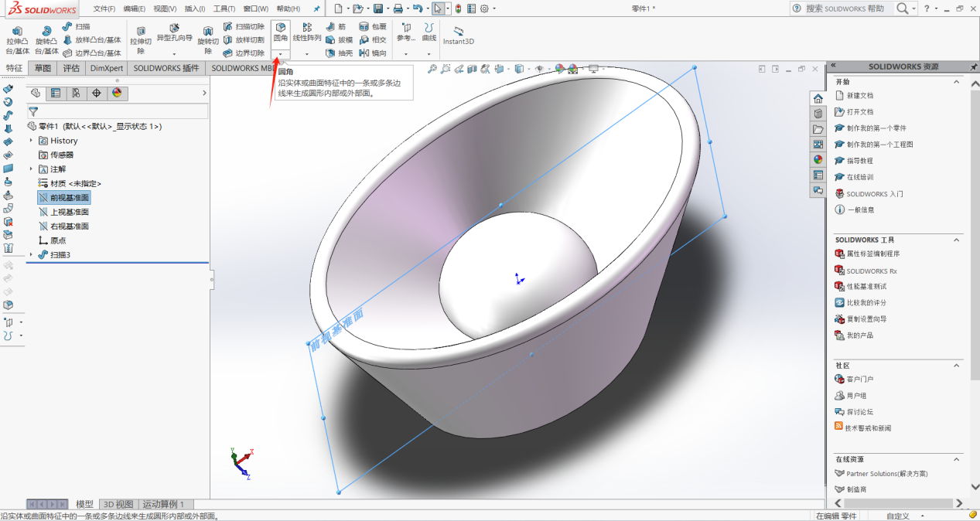Viewport: 980px width, 521px height.
Task: Click the 新建文档 link in resources
Action: [x=859, y=96]
